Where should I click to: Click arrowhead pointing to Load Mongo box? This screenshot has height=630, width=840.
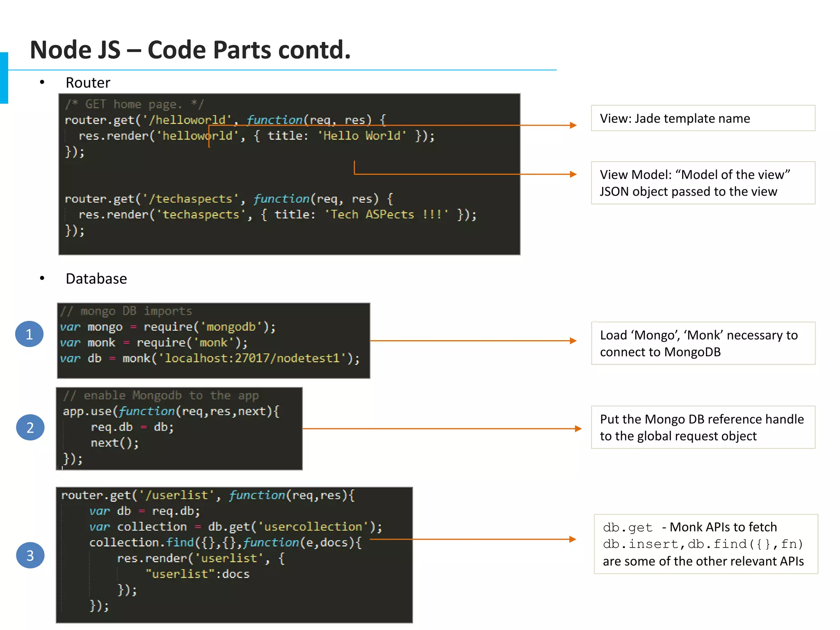click(573, 341)
